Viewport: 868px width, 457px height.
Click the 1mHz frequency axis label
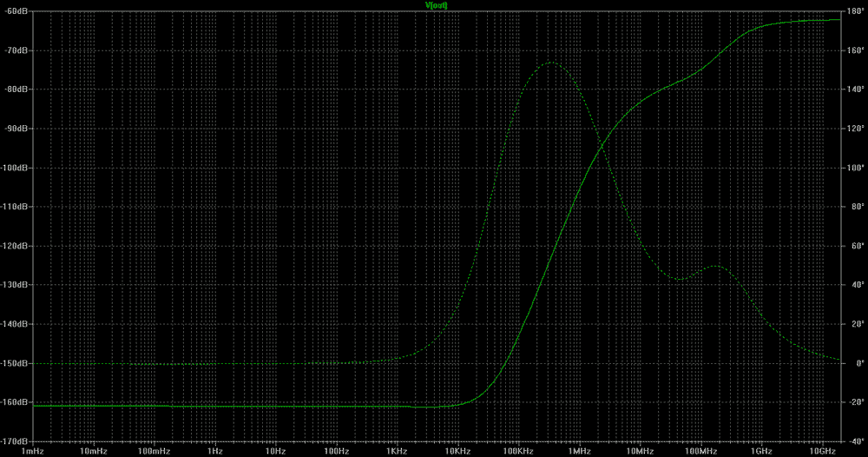pyautogui.click(x=33, y=452)
